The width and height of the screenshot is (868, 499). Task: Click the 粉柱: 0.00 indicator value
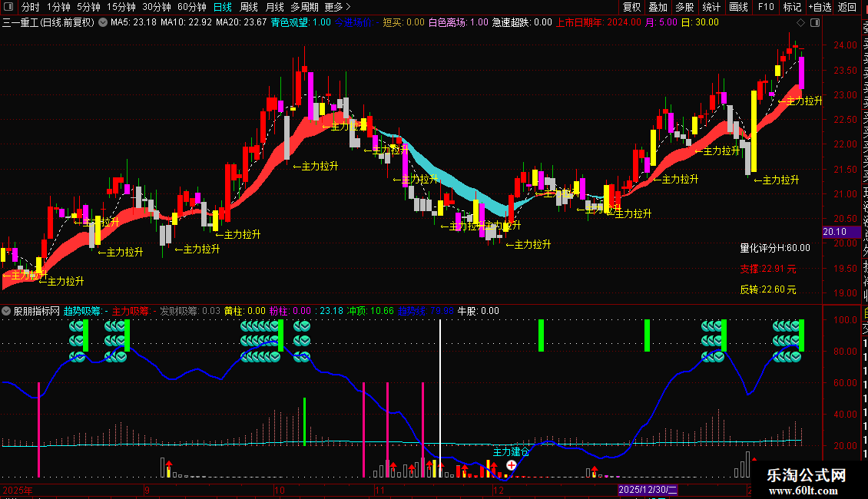coord(290,311)
